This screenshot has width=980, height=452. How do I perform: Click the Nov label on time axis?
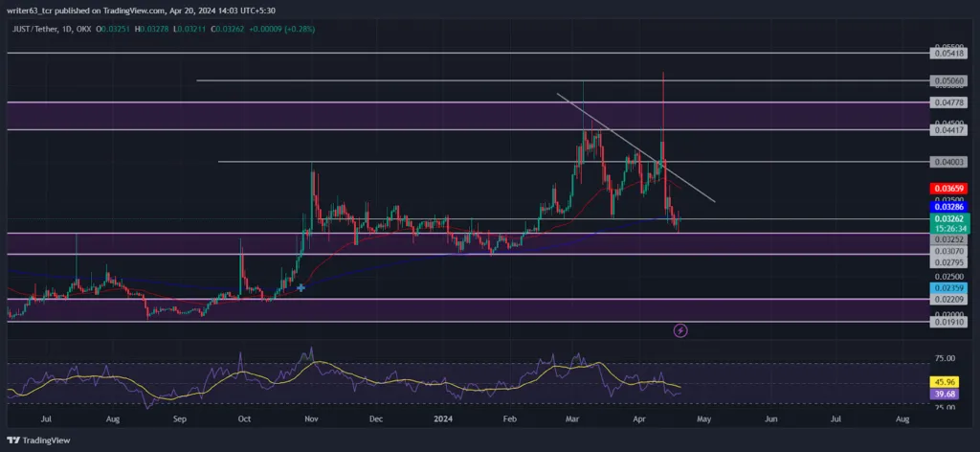311,418
